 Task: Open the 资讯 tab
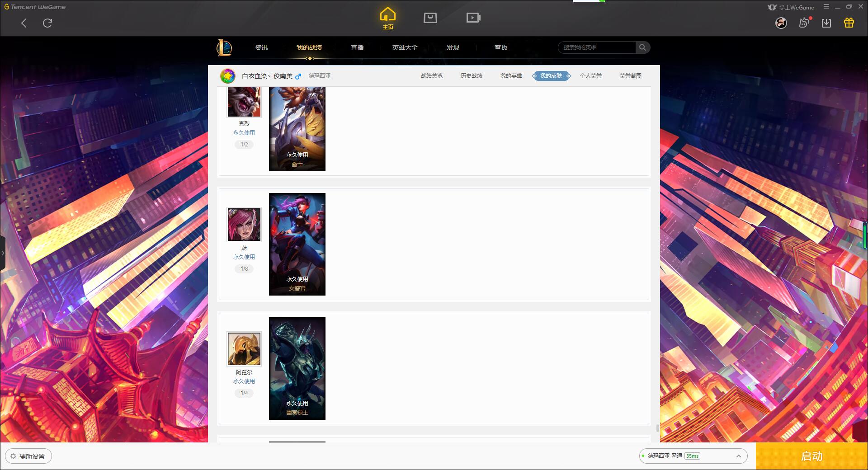coord(261,47)
